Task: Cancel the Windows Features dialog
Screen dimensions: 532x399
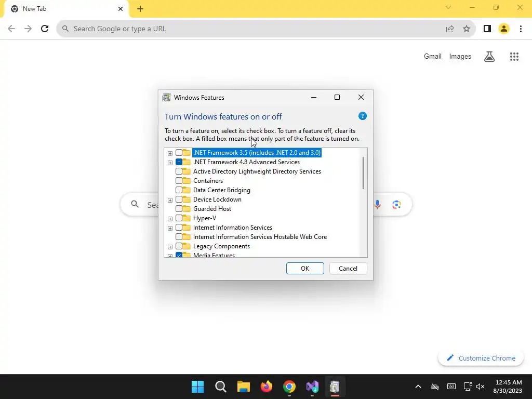Action: coord(348,269)
